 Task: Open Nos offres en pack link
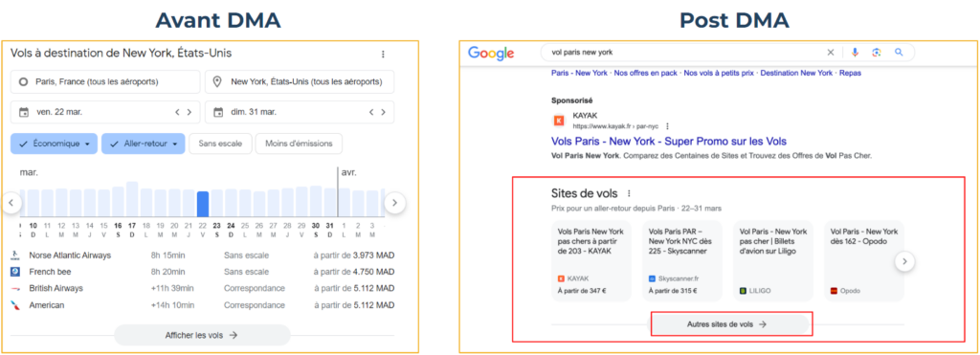point(646,73)
